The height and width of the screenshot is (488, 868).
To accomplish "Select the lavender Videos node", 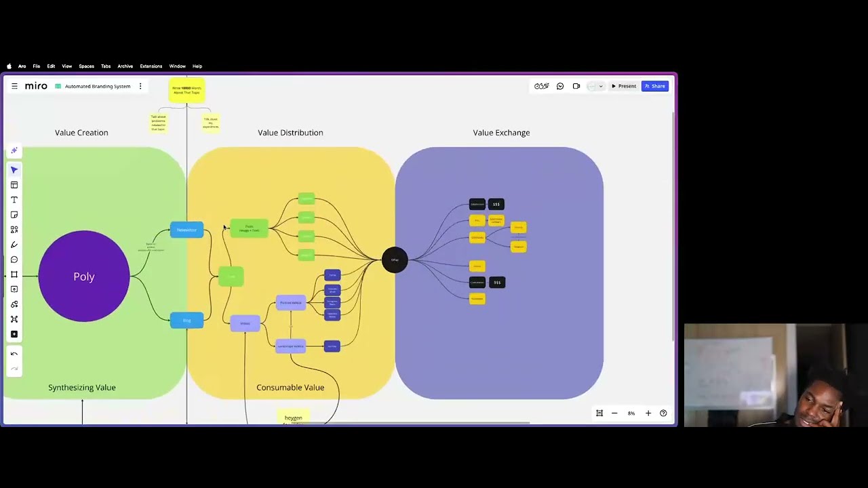I will click(x=245, y=323).
